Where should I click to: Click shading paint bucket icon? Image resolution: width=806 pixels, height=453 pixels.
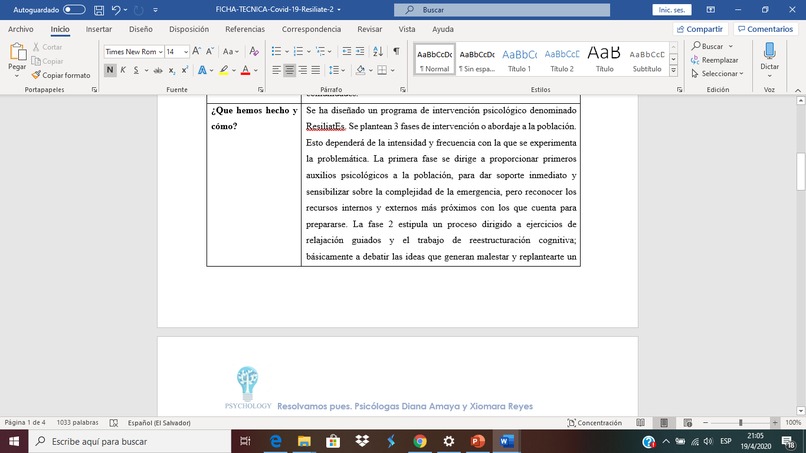tap(360, 70)
